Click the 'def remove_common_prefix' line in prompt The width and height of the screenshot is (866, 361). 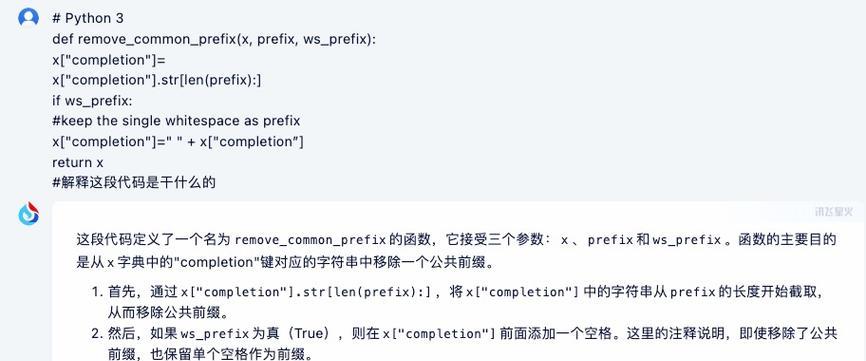214,39
